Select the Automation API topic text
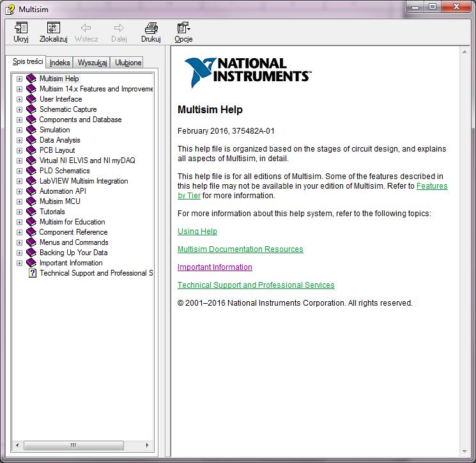Image resolution: width=476 pixels, height=463 pixels. coord(63,191)
